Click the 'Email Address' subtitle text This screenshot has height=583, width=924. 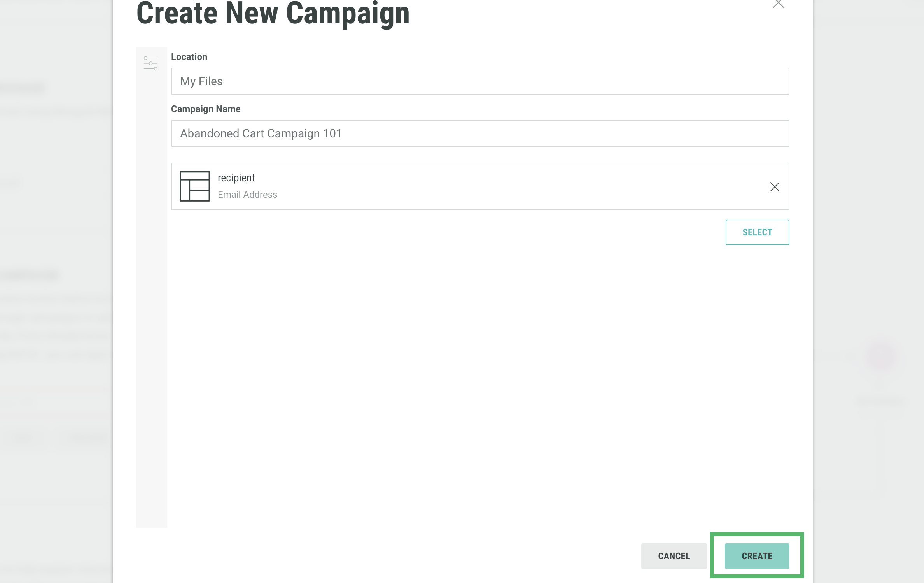(247, 195)
